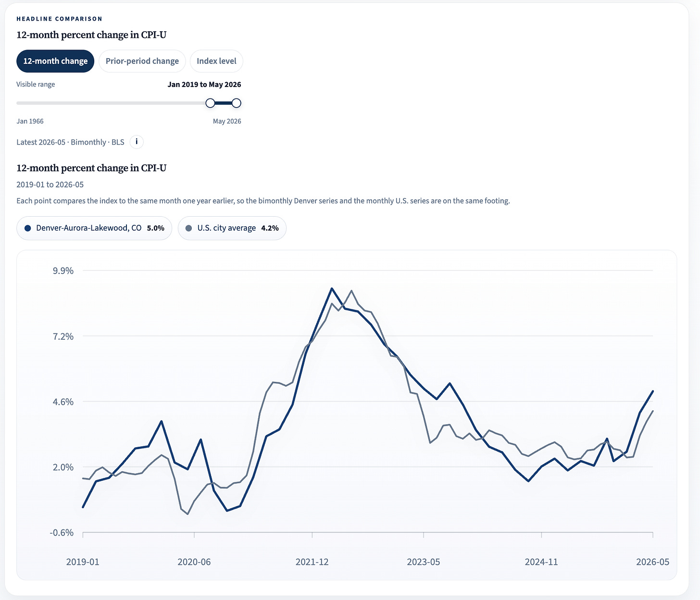The image size is (700, 600).
Task: Click the 9.9% y-axis label
Action: click(x=63, y=271)
